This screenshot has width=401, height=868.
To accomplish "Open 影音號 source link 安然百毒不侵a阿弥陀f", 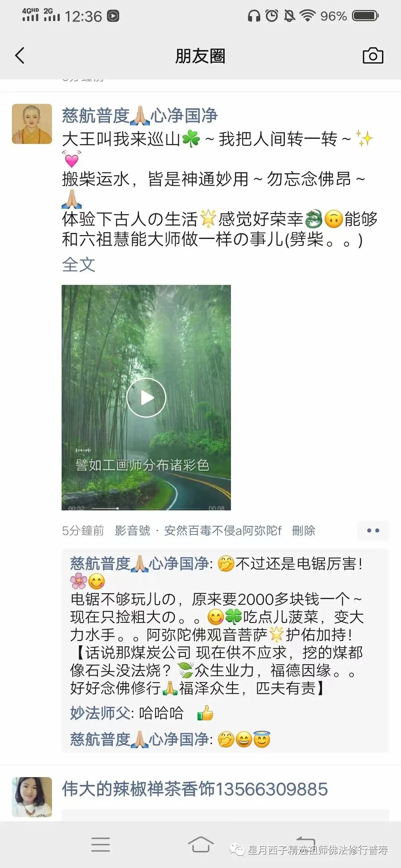I will [x=223, y=530].
